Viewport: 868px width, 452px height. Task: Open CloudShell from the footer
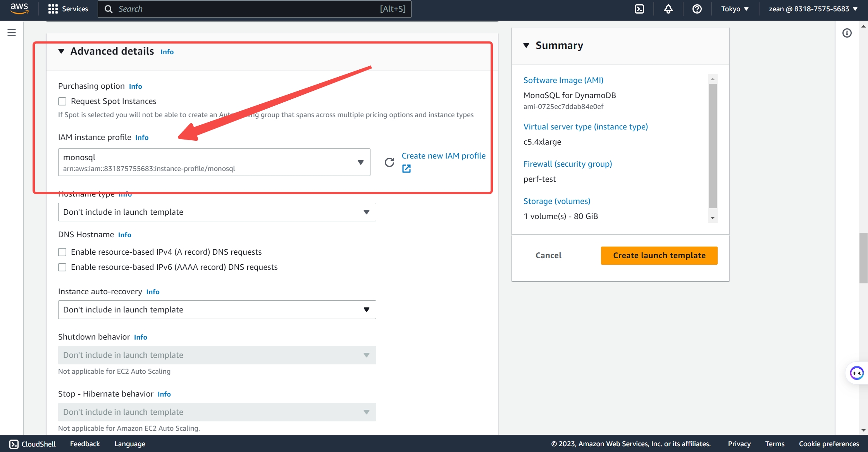(33, 444)
